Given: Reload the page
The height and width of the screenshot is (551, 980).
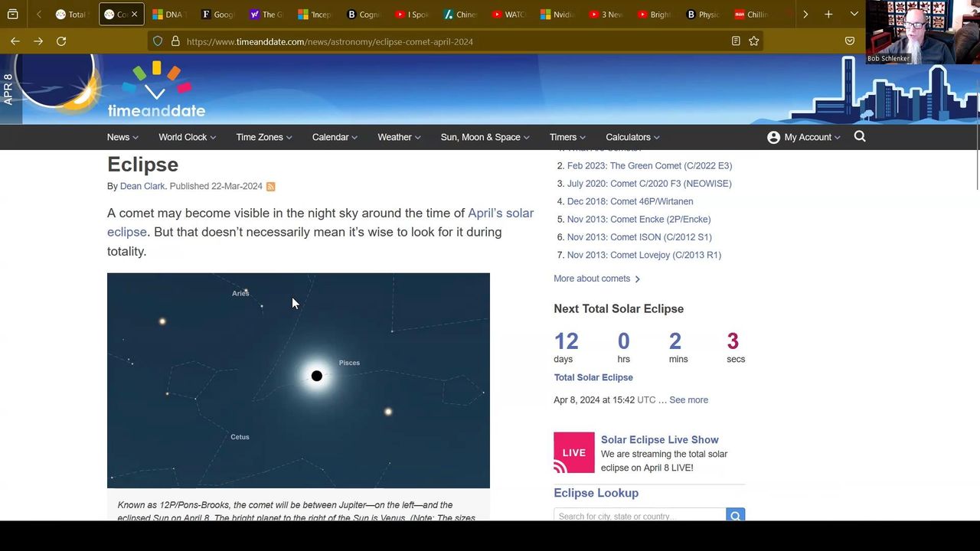Looking at the screenshot, I should click(61, 41).
